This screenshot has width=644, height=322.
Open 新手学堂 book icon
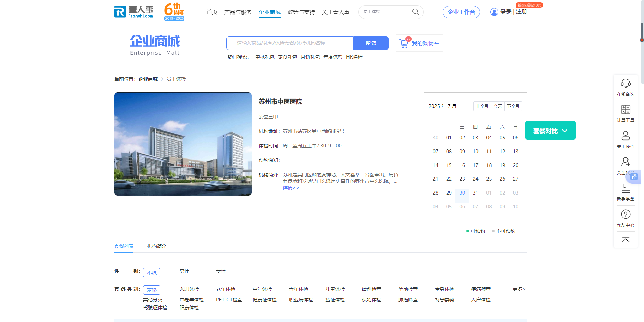click(x=625, y=188)
